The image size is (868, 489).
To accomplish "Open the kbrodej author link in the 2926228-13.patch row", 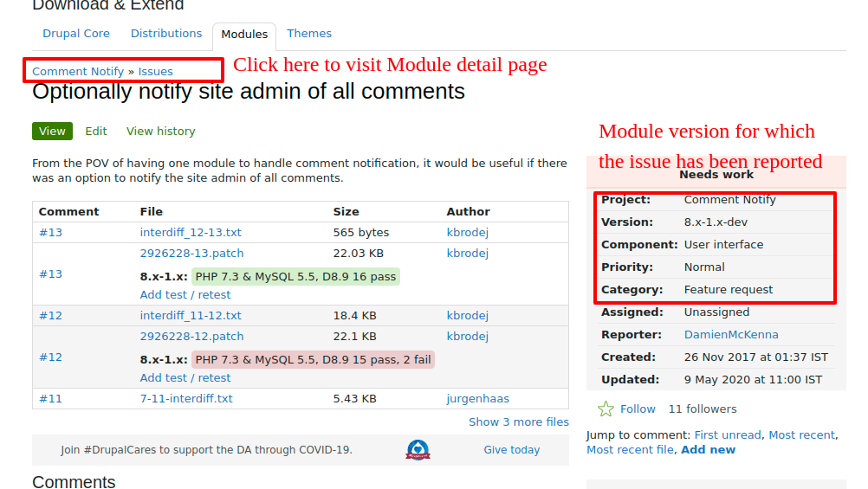I will (x=467, y=254).
